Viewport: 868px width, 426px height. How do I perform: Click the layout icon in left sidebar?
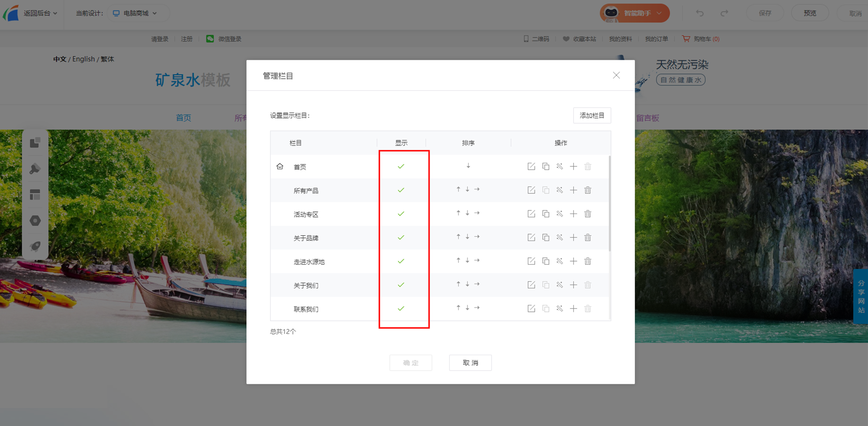35,195
